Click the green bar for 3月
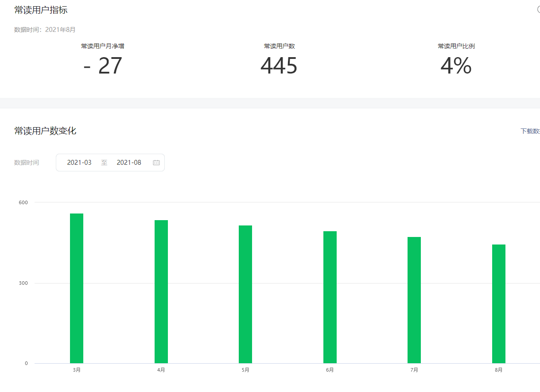Viewport: 540px width, 392px height. pos(77,288)
